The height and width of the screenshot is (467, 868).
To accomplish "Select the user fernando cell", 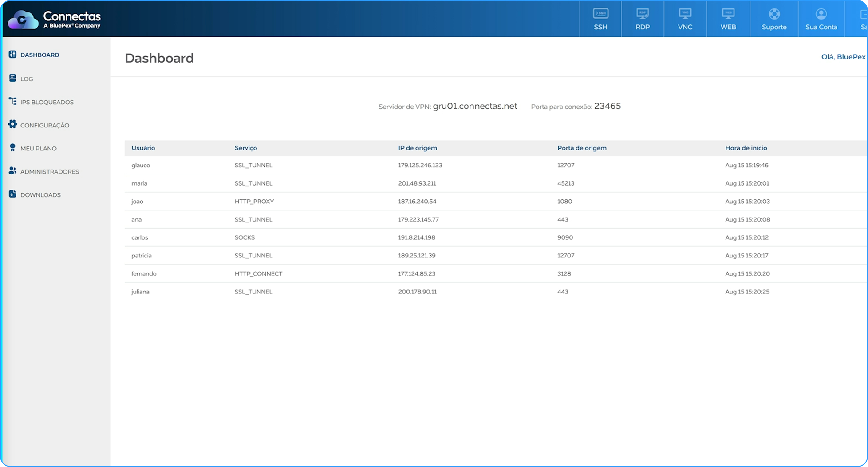I will [x=144, y=273].
